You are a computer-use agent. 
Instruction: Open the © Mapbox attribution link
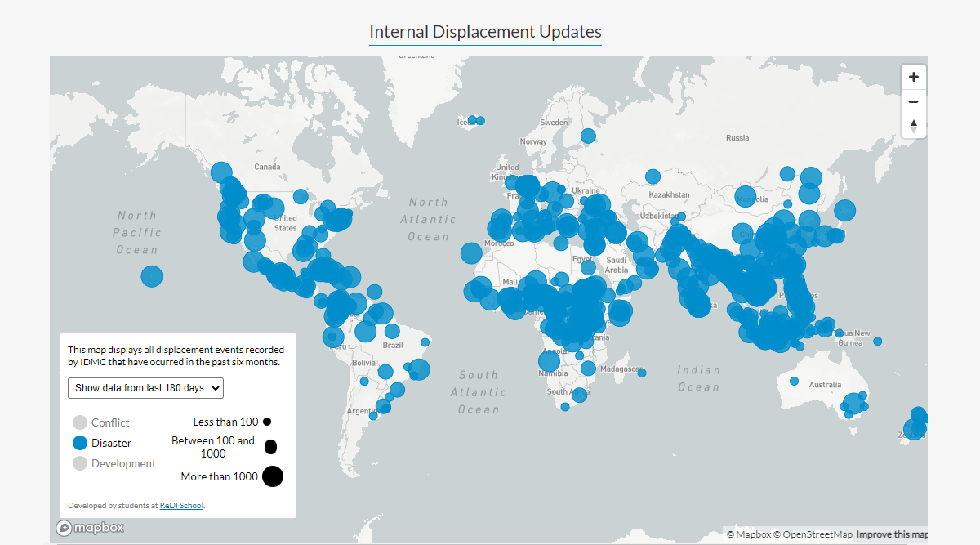coord(748,534)
